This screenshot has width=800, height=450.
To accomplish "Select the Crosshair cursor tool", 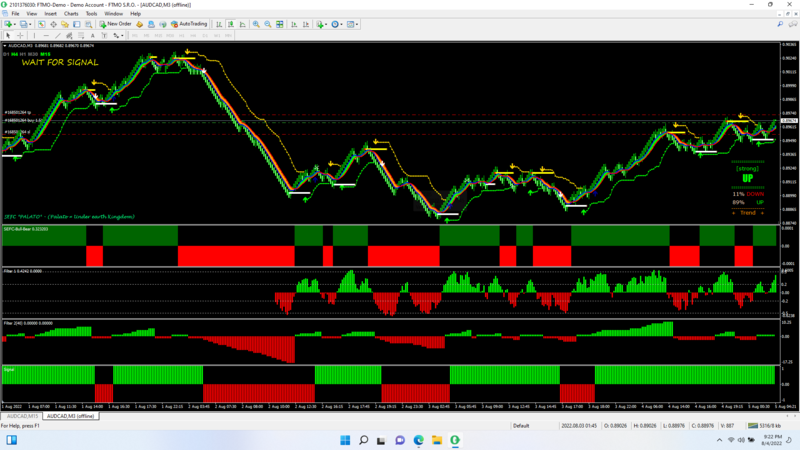I will pos(20,35).
